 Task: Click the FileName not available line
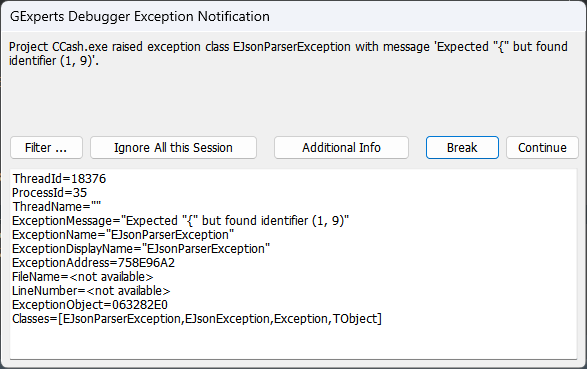tap(82, 277)
